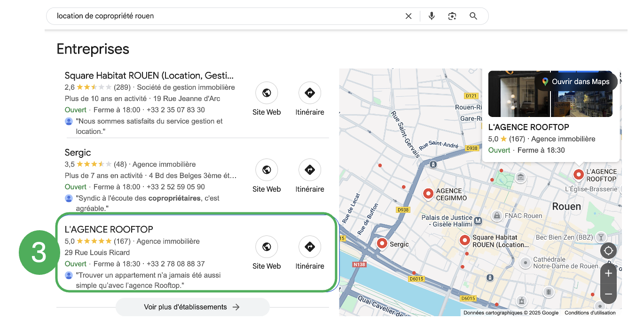Get directions to Sergic
The height and width of the screenshot is (327, 644).
310,170
